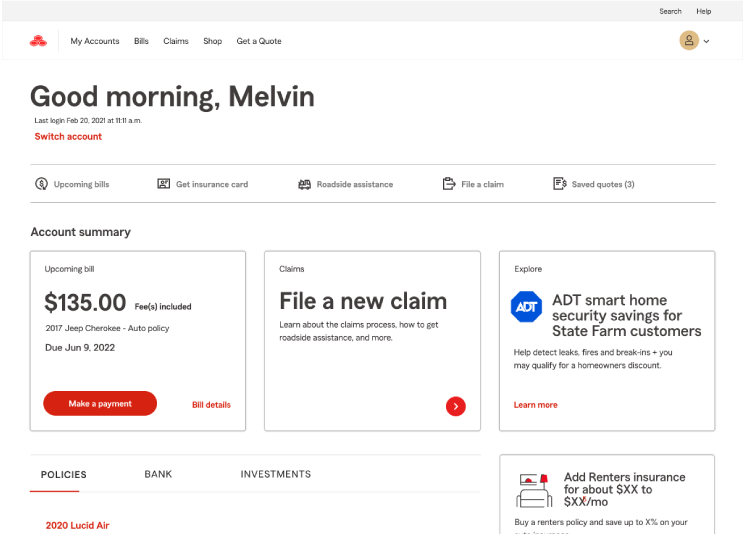
Task: Click the File a claim document icon
Action: click(x=449, y=184)
